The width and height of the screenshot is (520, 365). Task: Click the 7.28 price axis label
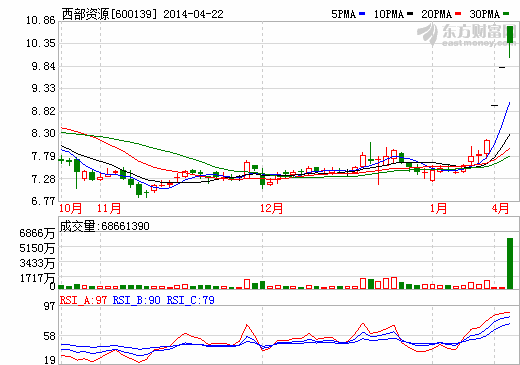[x=43, y=179]
